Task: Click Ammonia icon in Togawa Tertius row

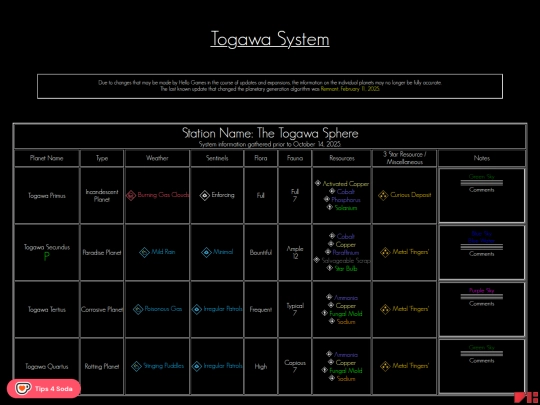Action: pyautogui.click(x=329, y=297)
